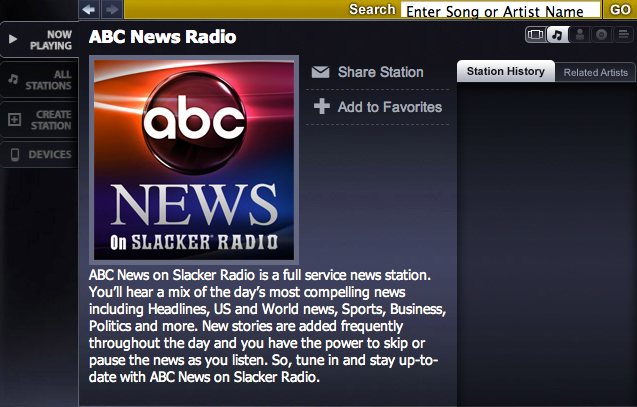Click the Share Station link
Viewport: 637px width, 407px height.
[x=368, y=72]
